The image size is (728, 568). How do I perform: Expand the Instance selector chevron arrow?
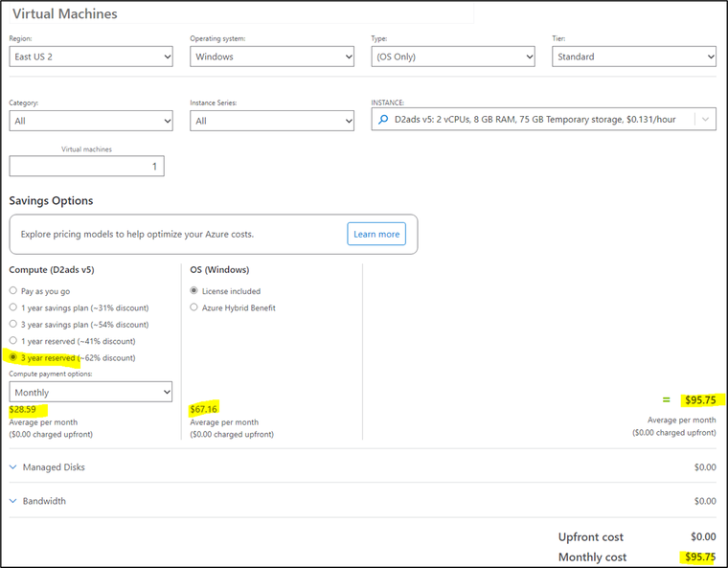point(705,120)
